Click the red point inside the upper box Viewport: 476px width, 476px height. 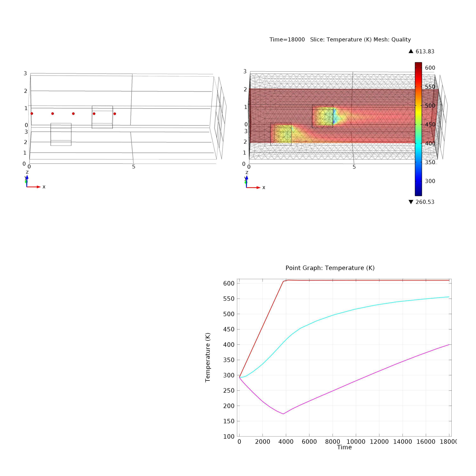tap(94, 114)
